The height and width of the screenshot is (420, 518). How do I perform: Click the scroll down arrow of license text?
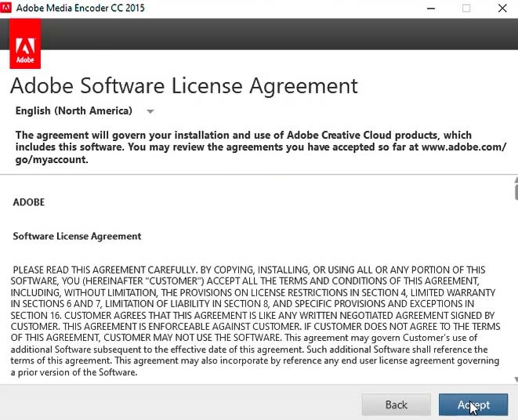(x=515, y=379)
